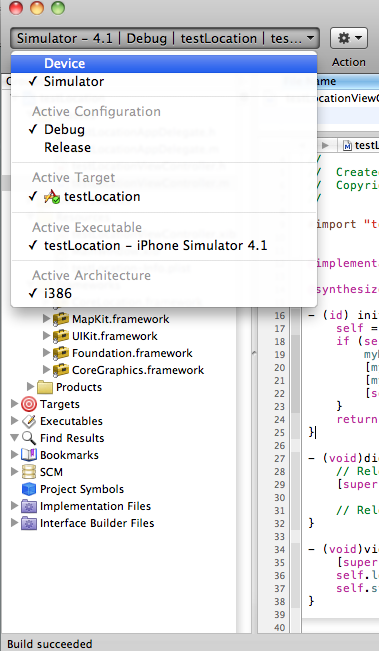The image size is (379, 651).
Task: Click the Action gear button
Action: tap(349, 39)
